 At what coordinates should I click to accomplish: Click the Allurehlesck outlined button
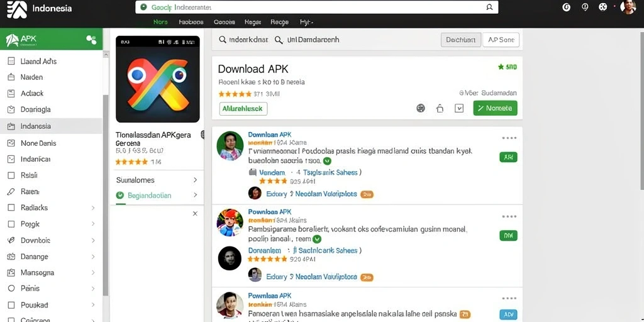pyautogui.click(x=243, y=108)
